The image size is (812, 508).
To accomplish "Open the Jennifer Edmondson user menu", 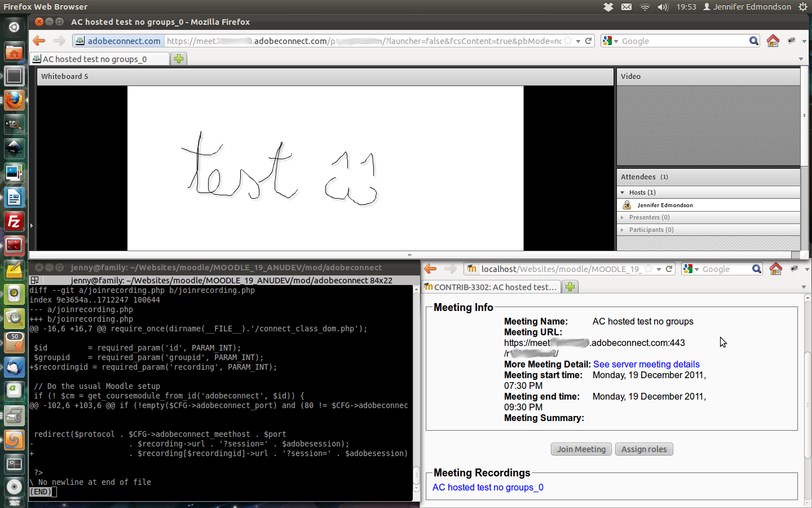I will point(747,7).
